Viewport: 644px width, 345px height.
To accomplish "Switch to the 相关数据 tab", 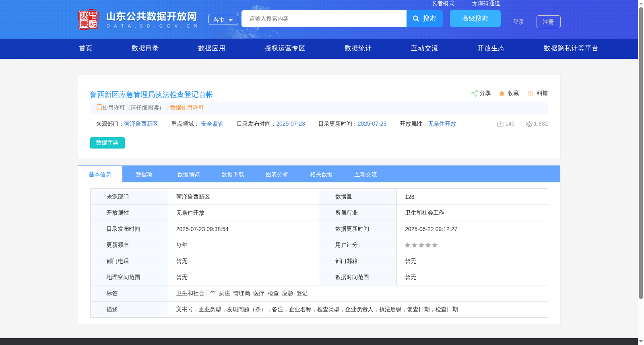I will (321, 174).
